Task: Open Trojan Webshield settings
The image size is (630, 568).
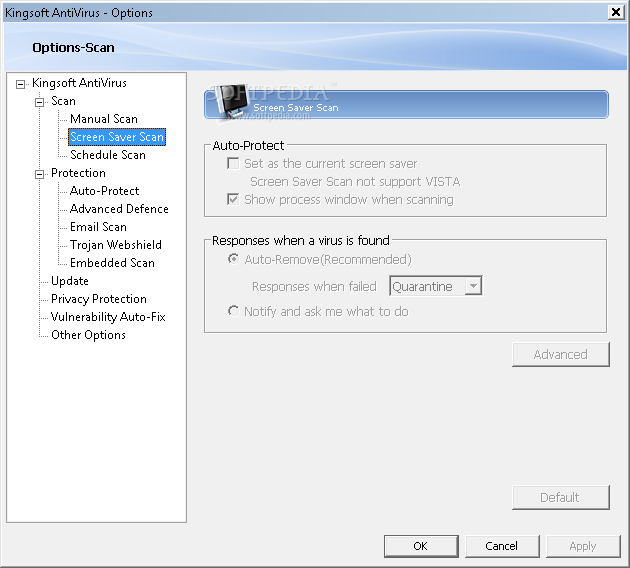Action: 116,245
